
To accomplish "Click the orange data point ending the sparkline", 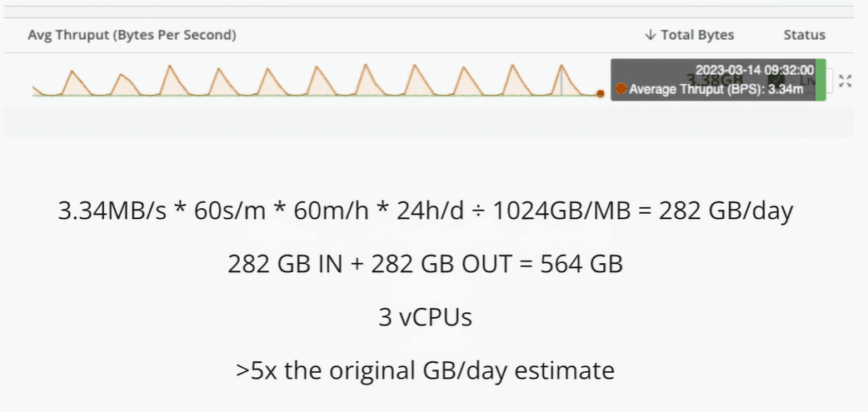I will coord(600,94).
